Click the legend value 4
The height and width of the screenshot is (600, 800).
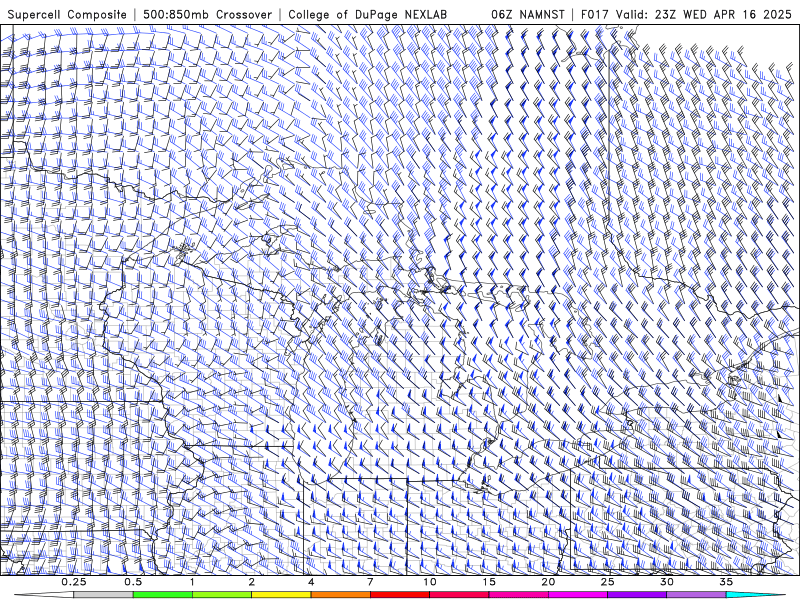coord(311,582)
